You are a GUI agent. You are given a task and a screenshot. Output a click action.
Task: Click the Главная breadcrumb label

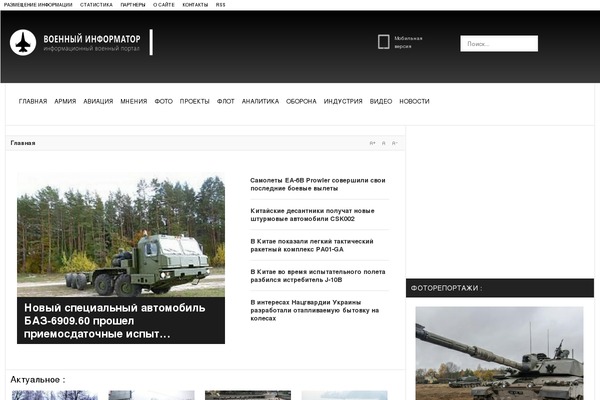(x=23, y=143)
